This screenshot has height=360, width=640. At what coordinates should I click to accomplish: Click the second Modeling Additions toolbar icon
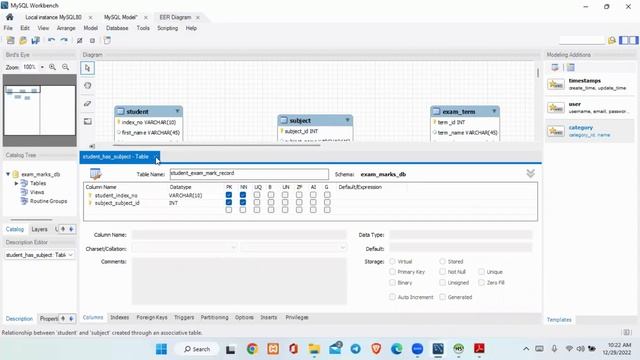[x=571, y=67]
